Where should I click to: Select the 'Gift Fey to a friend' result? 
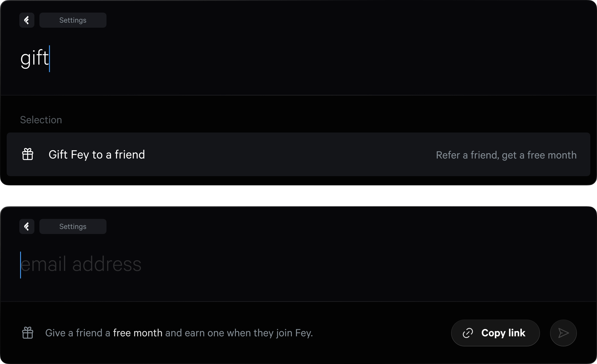click(x=97, y=155)
